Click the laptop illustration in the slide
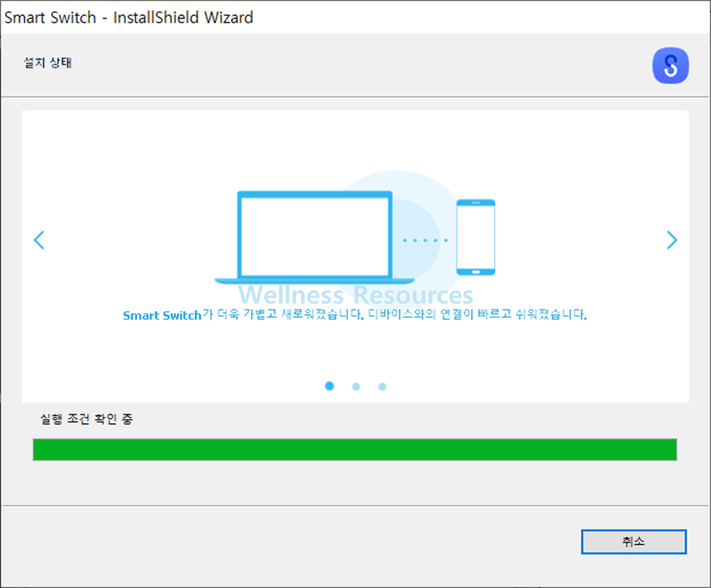 pyautogui.click(x=314, y=237)
